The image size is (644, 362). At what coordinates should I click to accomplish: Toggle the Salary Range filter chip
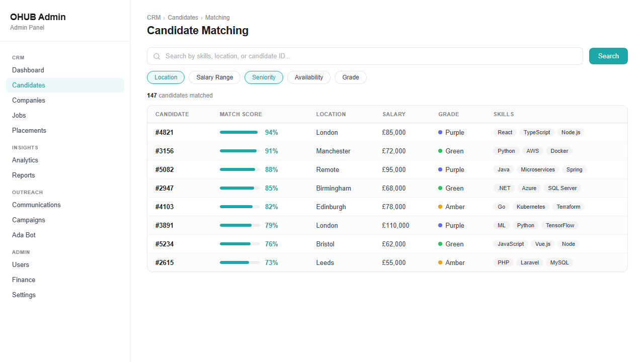point(215,77)
